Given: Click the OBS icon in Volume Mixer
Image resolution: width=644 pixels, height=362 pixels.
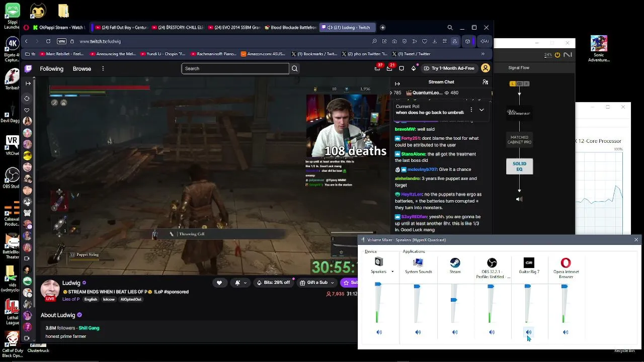Looking at the screenshot, I should point(492,262).
